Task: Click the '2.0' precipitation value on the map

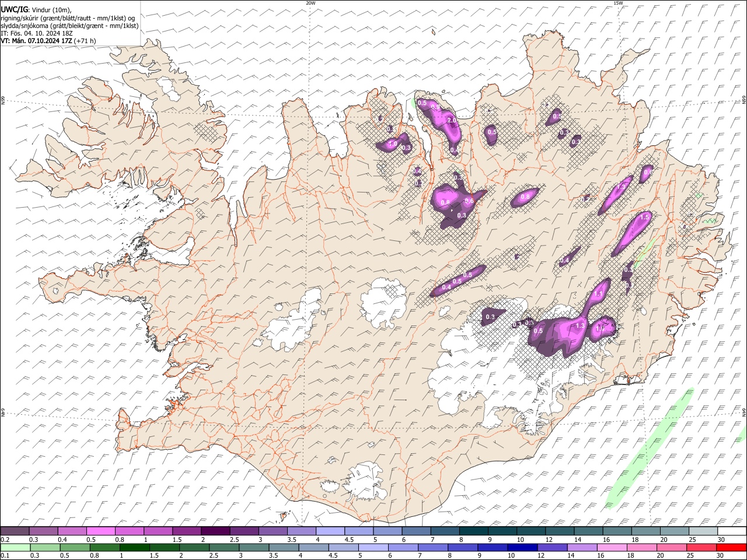Action: pyautogui.click(x=451, y=120)
